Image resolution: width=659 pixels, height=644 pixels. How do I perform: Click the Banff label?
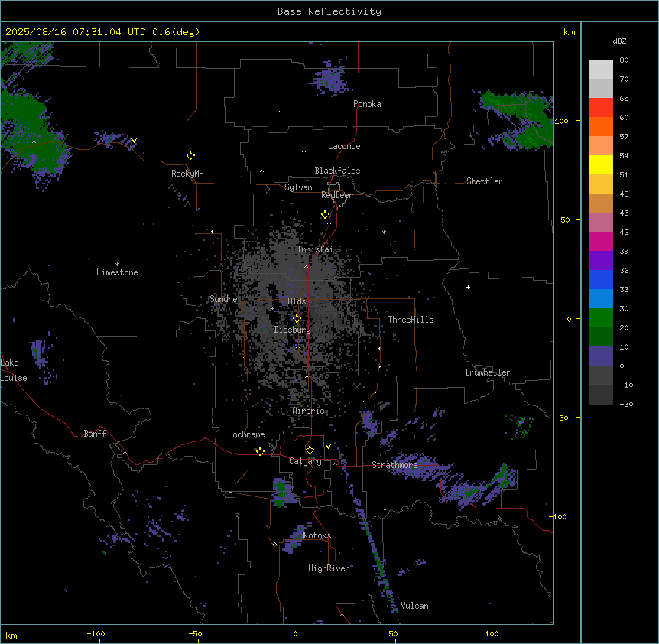pos(95,434)
